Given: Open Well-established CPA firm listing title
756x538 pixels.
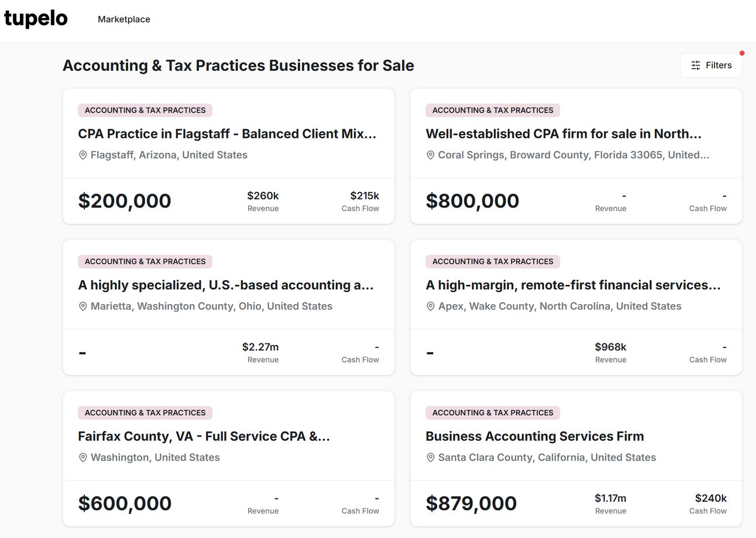Looking at the screenshot, I should 563,134.
